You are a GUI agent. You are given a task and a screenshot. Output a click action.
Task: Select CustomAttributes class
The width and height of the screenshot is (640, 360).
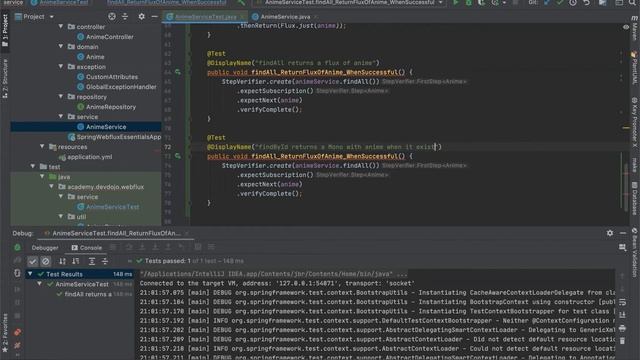coord(112,77)
